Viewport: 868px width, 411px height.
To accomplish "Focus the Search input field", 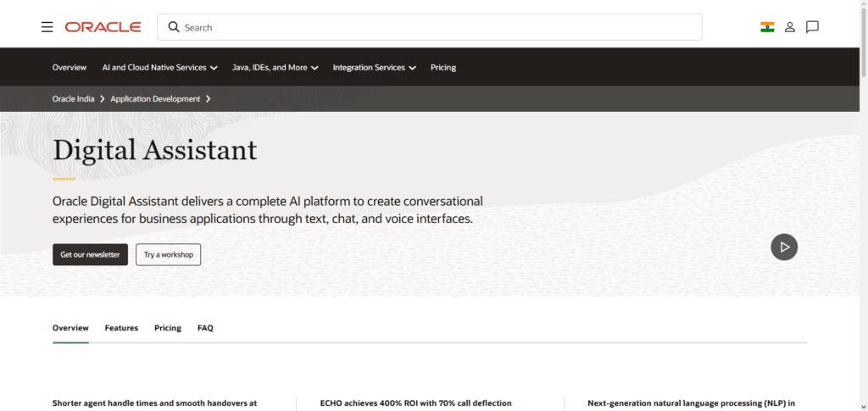I will [x=430, y=27].
